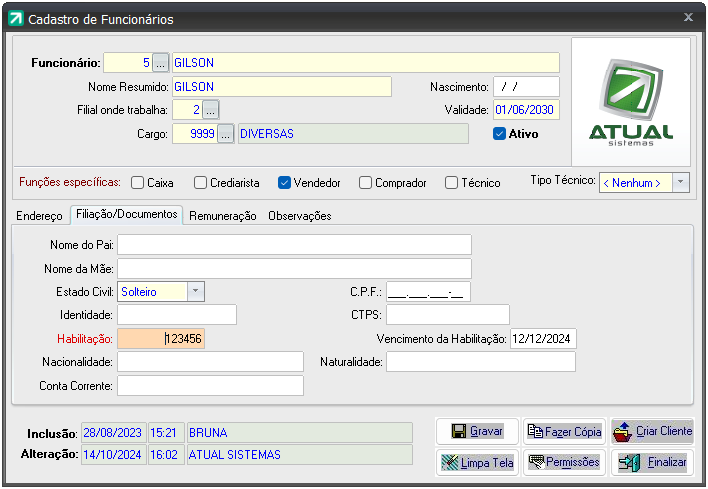Click the Validade date field
Viewport: 708px width, 489px height.
coord(526,110)
